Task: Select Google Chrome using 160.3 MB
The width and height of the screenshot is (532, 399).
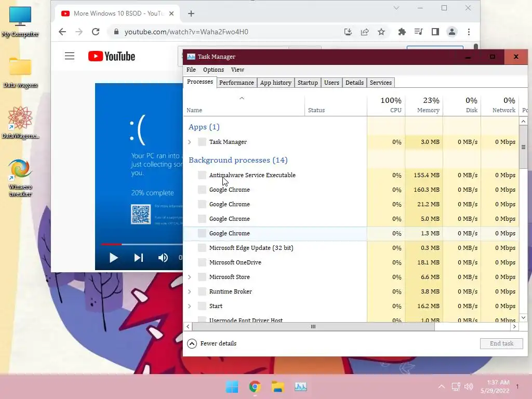Action: click(351, 190)
